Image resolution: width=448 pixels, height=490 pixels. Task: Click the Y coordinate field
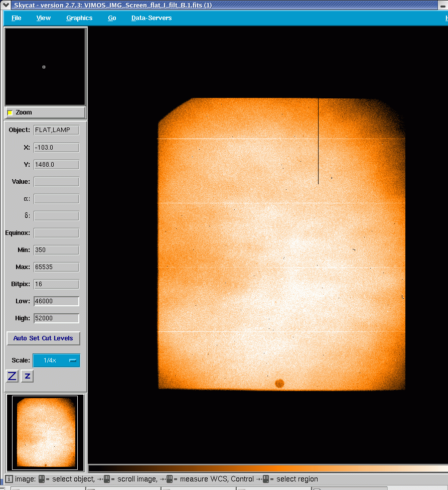pyautogui.click(x=56, y=165)
